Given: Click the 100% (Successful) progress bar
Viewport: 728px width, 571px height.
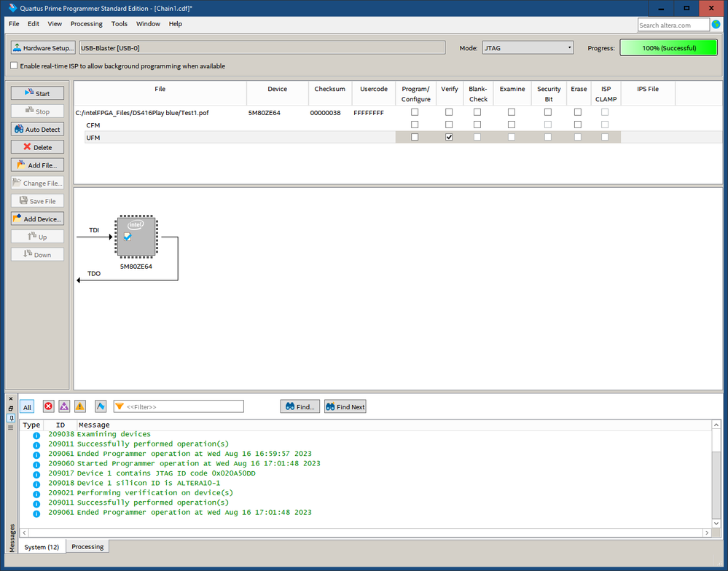Looking at the screenshot, I should coord(669,48).
